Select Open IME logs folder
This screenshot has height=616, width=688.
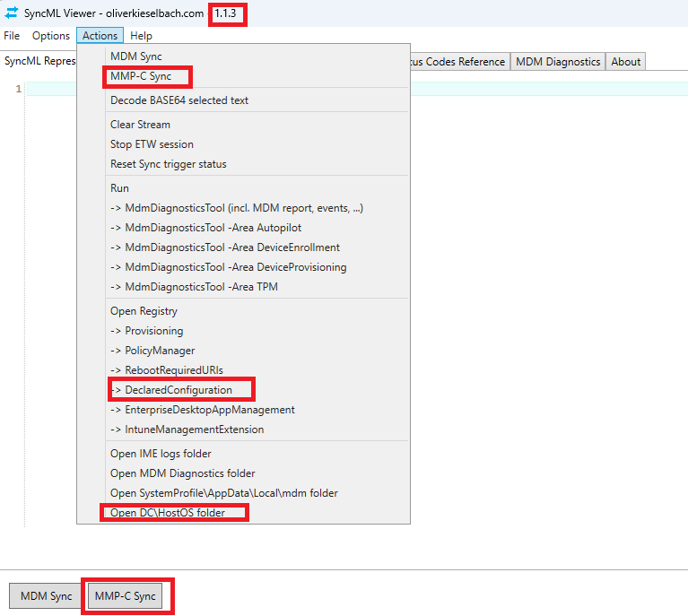[x=243, y=453]
